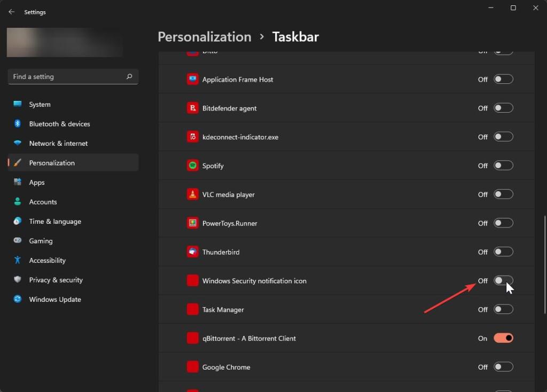Click the search magnifier icon
The width and height of the screenshot is (547, 392).
point(129,76)
